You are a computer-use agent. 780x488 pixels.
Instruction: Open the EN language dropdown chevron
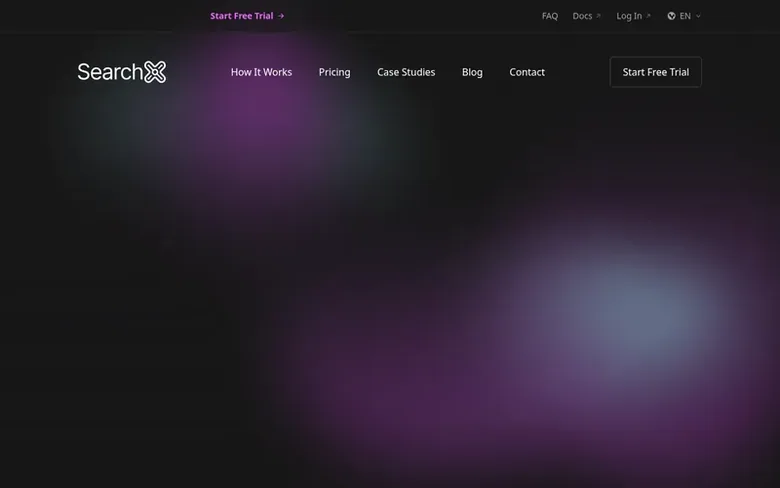(x=698, y=16)
